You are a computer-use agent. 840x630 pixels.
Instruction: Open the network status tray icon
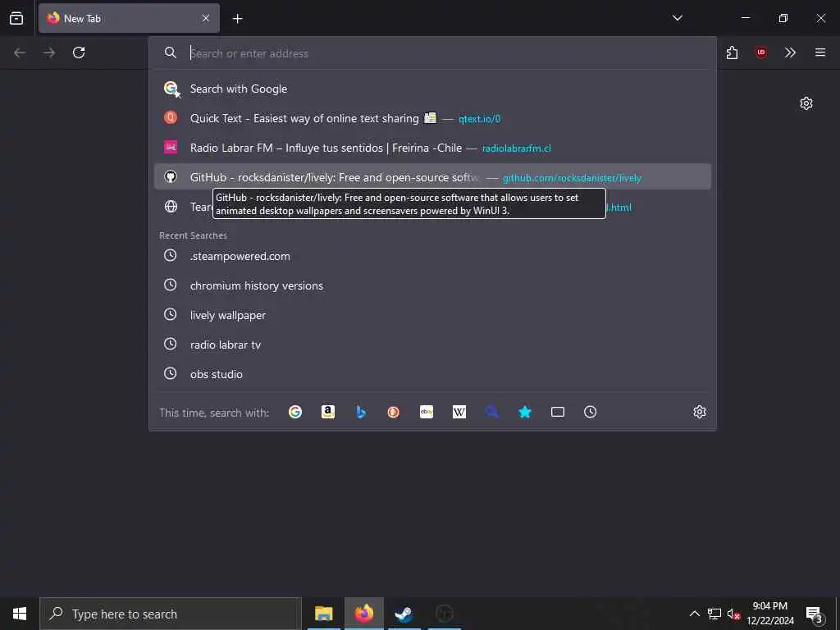(x=714, y=614)
